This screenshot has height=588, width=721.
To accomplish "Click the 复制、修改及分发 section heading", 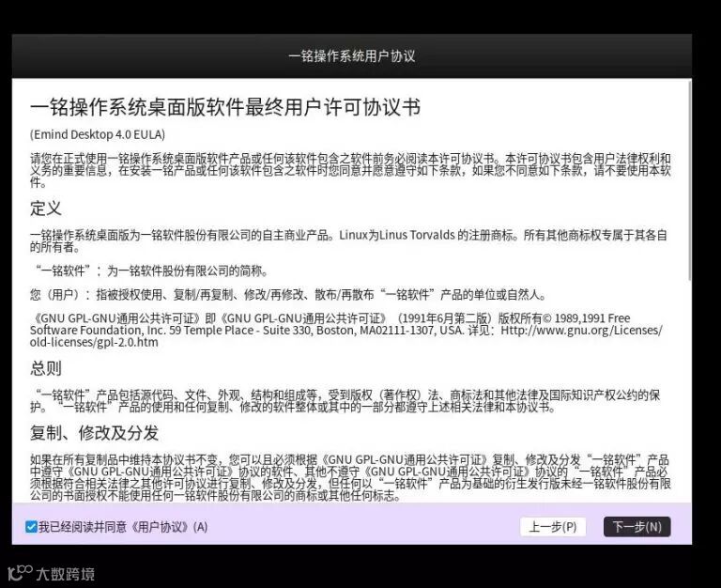I will tap(94, 433).
